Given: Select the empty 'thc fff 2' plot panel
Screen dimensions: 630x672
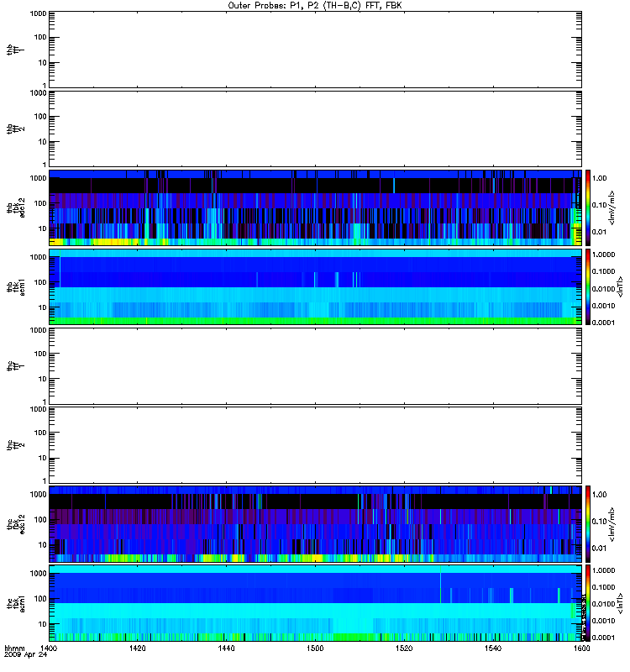Looking at the screenshot, I should pyautogui.click(x=315, y=445).
